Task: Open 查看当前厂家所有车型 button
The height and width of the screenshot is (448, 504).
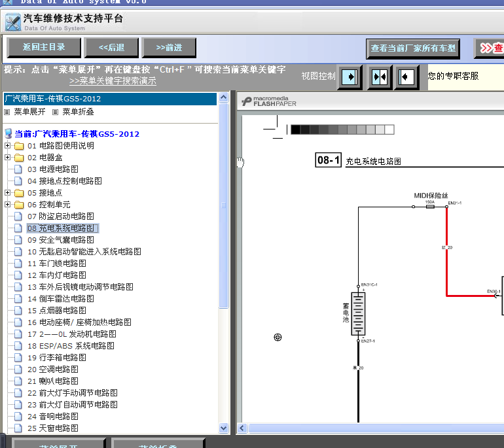Action: pyautogui.click(x=413, y=48)
